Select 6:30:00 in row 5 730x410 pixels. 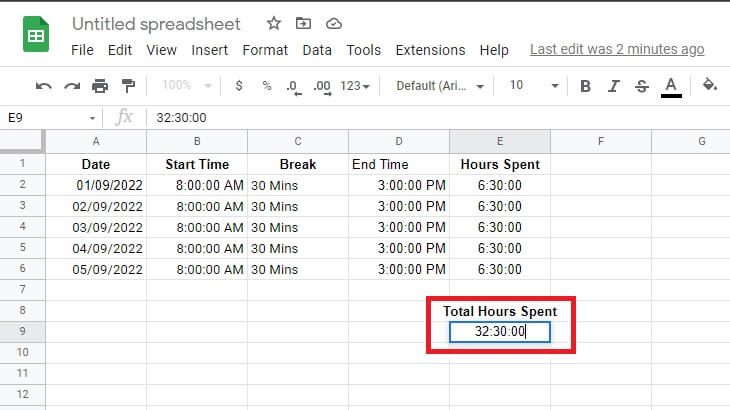point(500,248)
